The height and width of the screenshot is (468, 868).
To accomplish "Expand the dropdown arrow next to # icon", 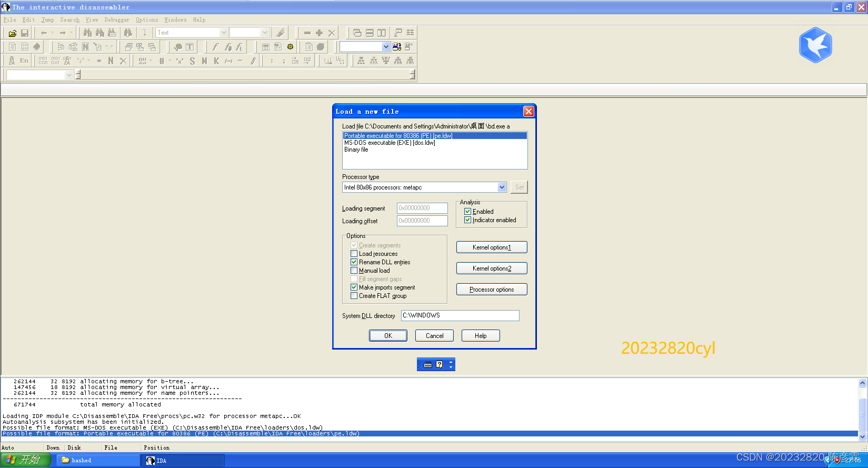I will tap(169, 61).
